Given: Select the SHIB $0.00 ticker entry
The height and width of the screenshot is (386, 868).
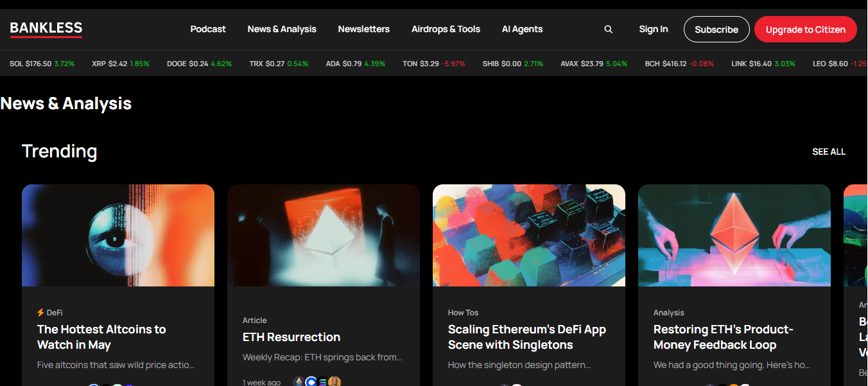Looking at the screenshot, I should click(513, 64).
